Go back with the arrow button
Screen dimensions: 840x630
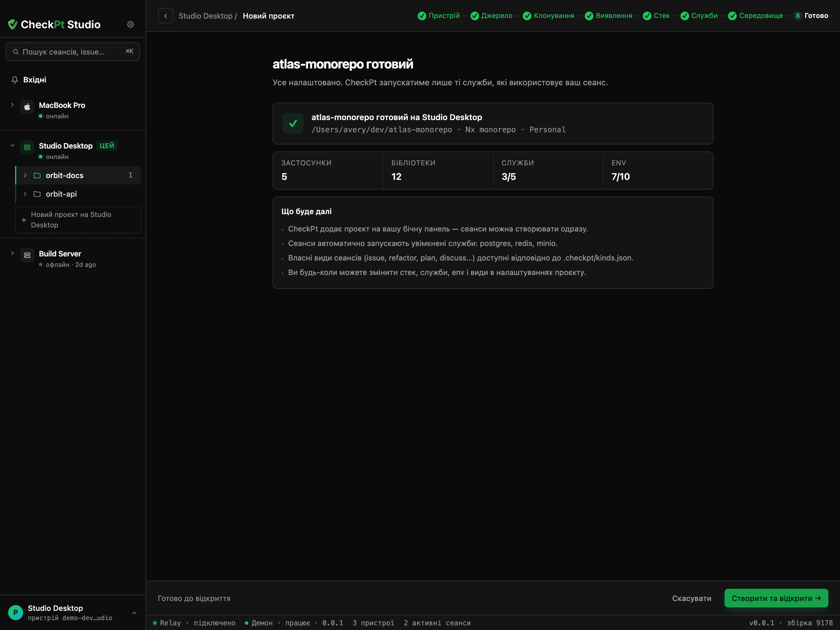click(x=165, y=16)
